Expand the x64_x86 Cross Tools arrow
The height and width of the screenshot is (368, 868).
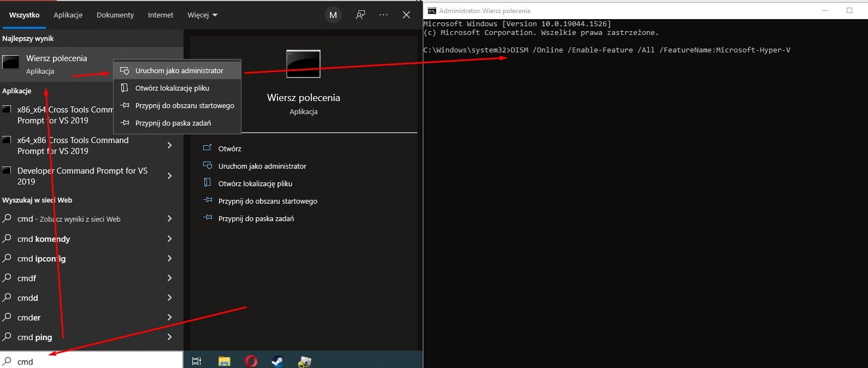coord(169,145)
